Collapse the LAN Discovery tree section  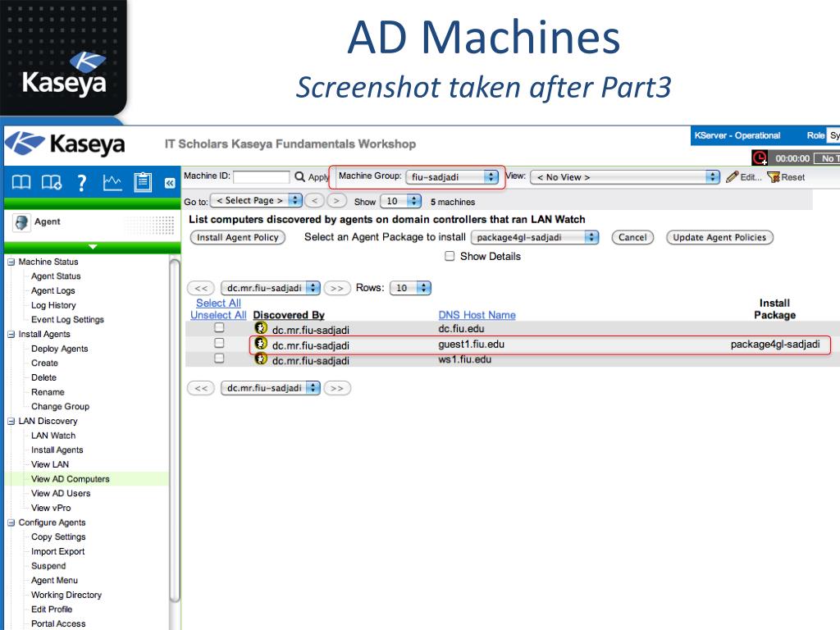pyautogui.click(x=11, y=421)
